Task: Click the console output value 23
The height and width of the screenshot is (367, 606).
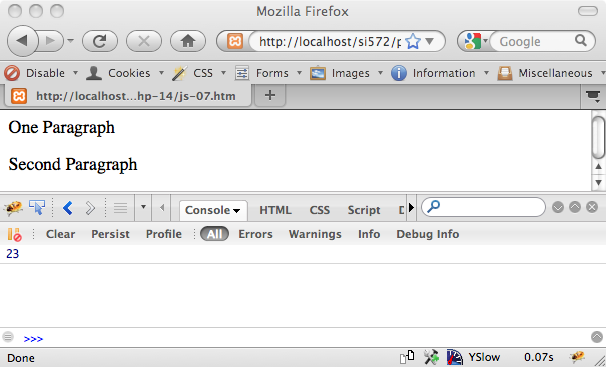Action: point(12,254)
